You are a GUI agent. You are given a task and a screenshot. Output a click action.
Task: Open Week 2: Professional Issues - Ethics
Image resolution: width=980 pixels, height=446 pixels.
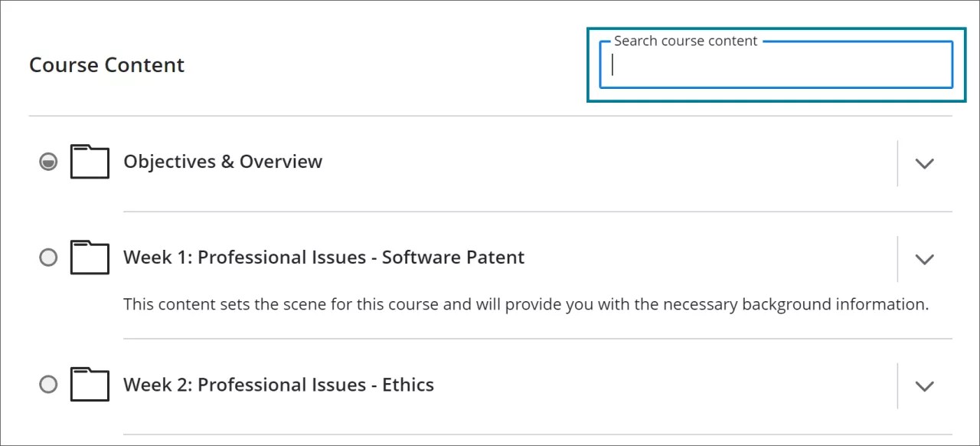[x=278, y=385]
